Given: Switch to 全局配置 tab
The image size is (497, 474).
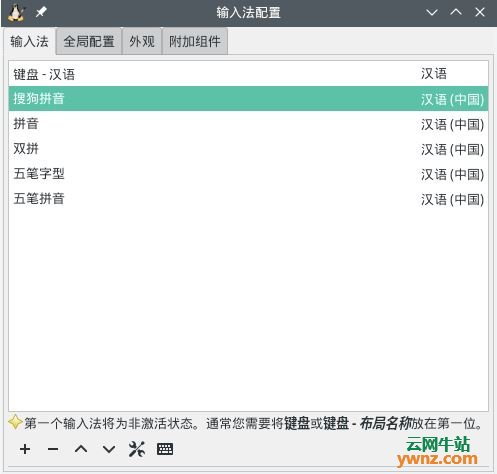Looking at the screenshot, I should tap(89, 42).
